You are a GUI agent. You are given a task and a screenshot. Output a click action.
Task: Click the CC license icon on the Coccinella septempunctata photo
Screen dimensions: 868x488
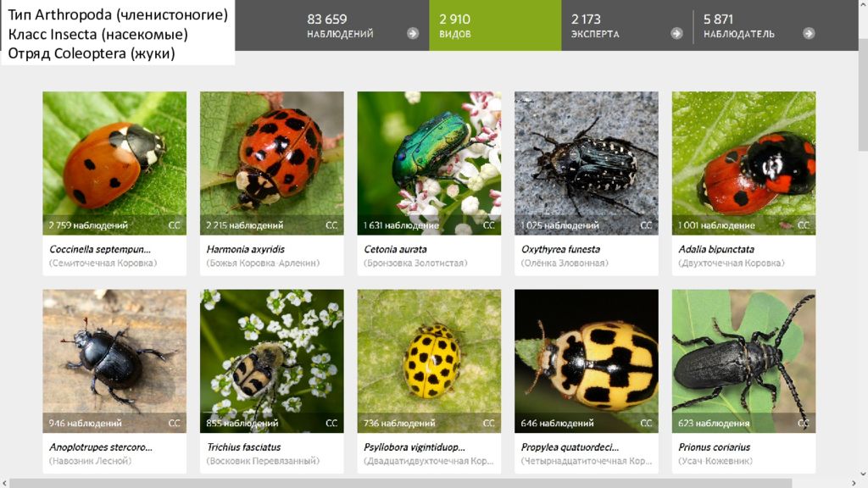tap(175, 225)
